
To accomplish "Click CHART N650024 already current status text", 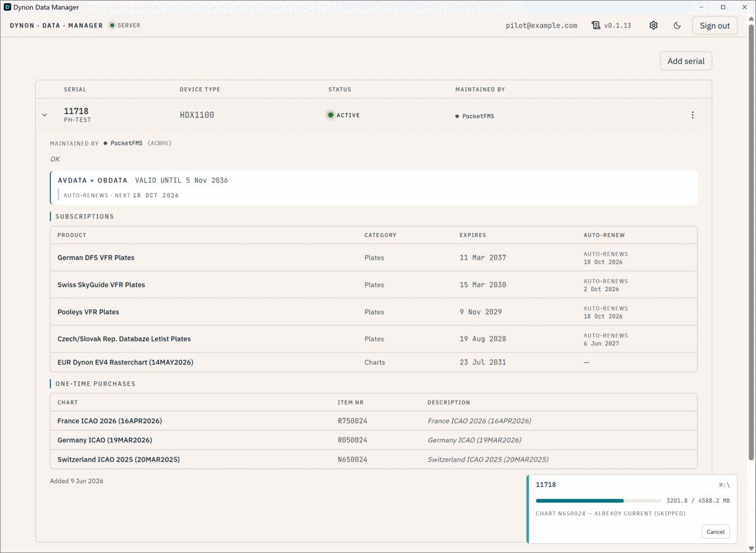I will tap(610, 513).
